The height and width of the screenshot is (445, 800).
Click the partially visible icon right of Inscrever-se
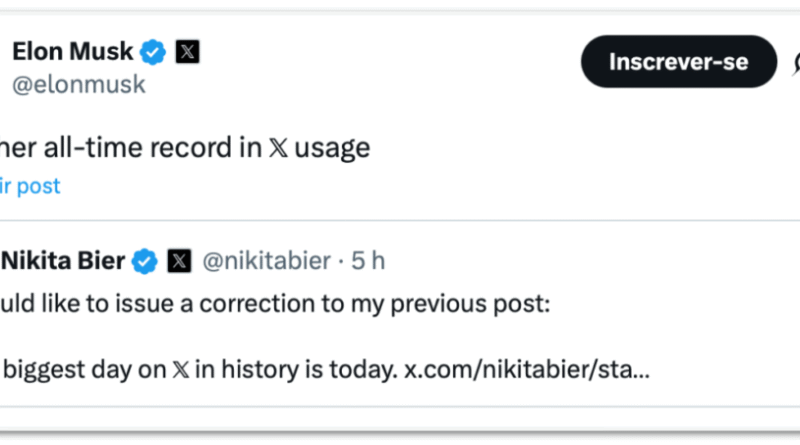[795, 63]
